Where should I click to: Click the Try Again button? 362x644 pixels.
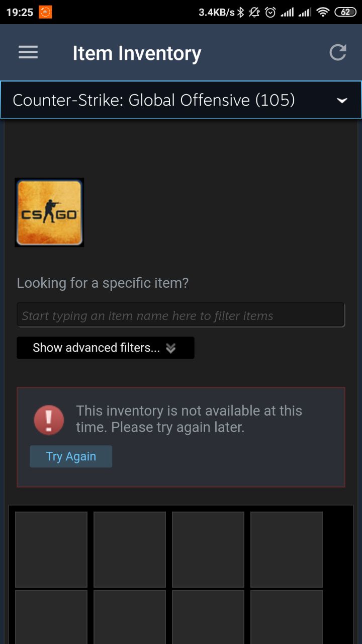coord(71,456)
